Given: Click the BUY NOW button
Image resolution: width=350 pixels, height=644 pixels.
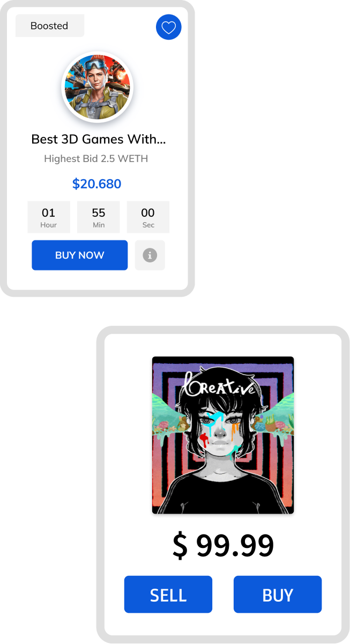Looking at the screenshot, I should [80, 255].
